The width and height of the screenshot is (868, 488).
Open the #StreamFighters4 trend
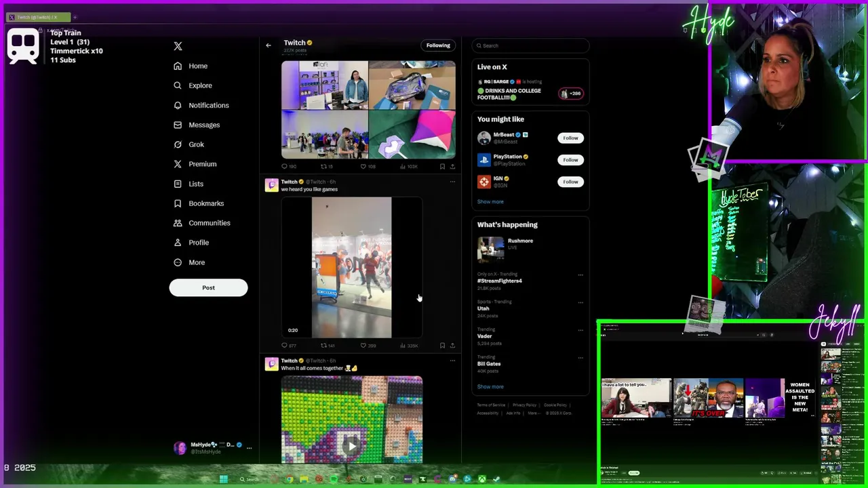[x=500, y=281]
